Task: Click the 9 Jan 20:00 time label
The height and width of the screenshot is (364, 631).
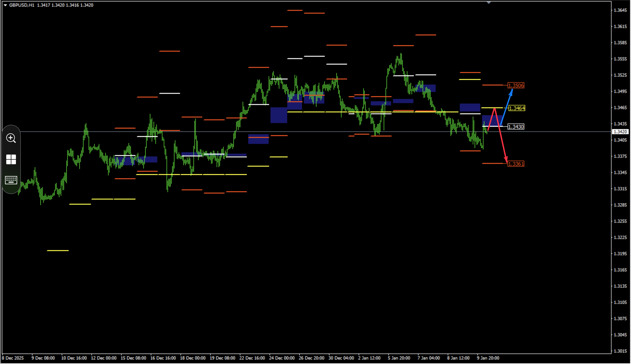Action: (x=488, y=358)
